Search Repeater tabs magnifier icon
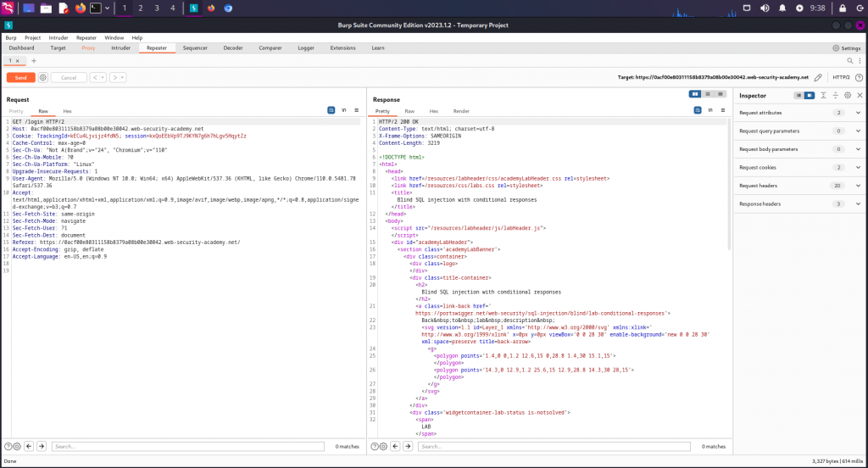The image size is (868, 468). pyautogui.click(x=849, y=60)
